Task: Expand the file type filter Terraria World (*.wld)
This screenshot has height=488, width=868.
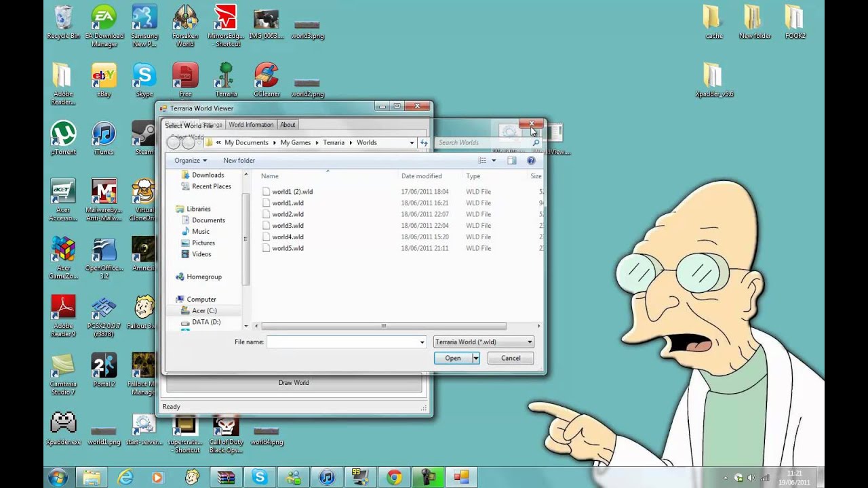Action: click(484, 342)
